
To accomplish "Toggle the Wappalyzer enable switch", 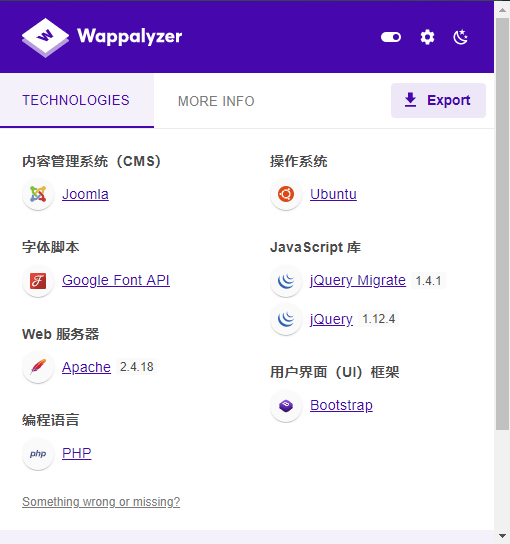I will click(391, 37).
